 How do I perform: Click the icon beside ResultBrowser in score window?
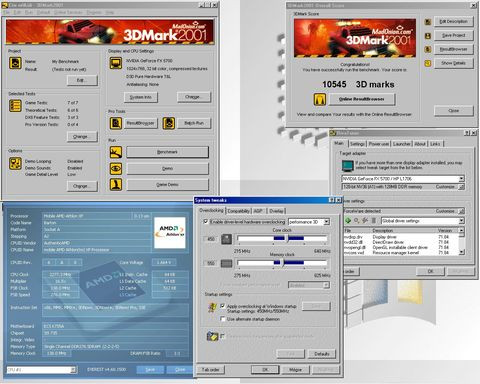(x=428, y=49)
